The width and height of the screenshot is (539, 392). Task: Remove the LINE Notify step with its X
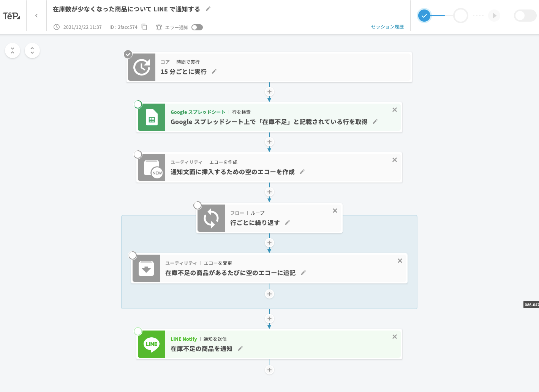pos(394,336)
